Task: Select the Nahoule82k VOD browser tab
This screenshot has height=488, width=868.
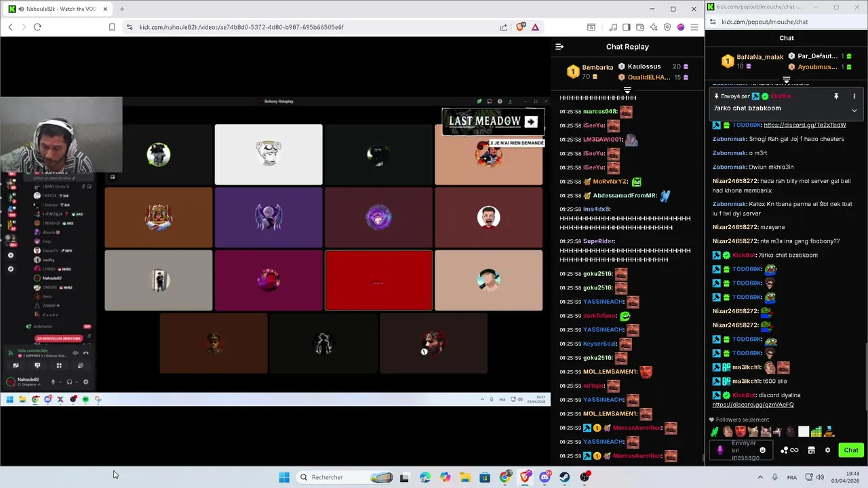Action: pos(57,9)
